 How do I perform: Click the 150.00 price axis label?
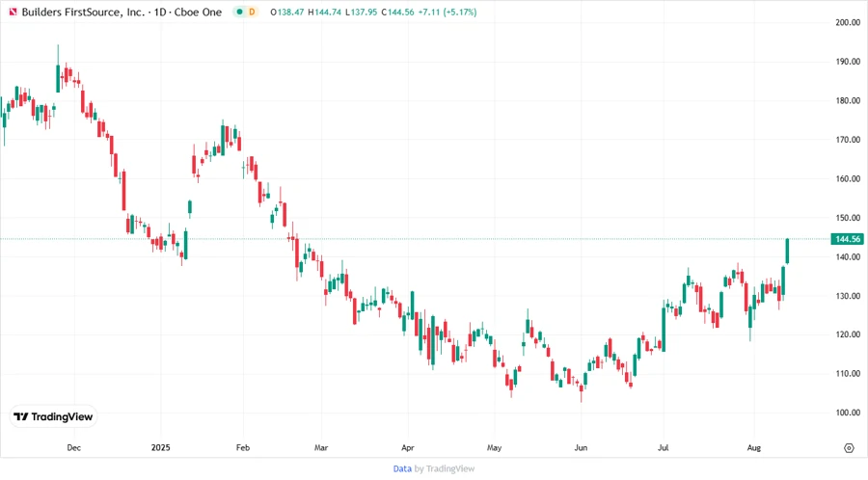point(848,218)
